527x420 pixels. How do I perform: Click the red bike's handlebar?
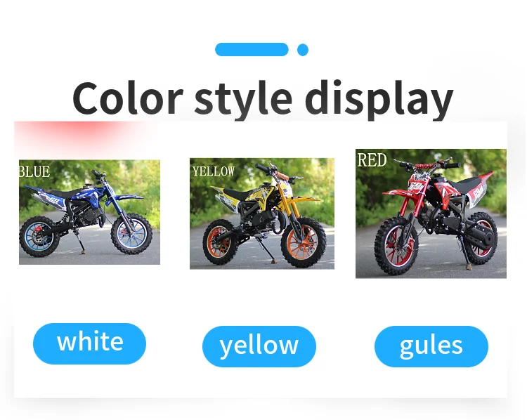(427, 164)
